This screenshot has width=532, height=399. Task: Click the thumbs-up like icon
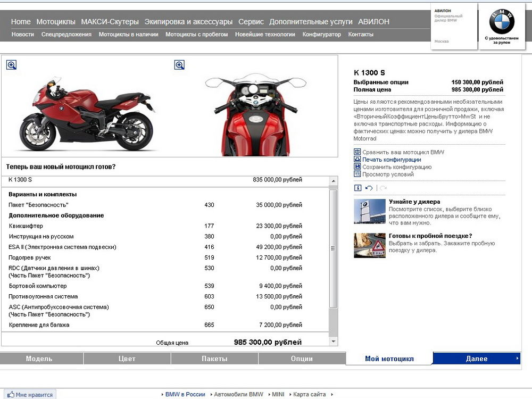(11, 395)
